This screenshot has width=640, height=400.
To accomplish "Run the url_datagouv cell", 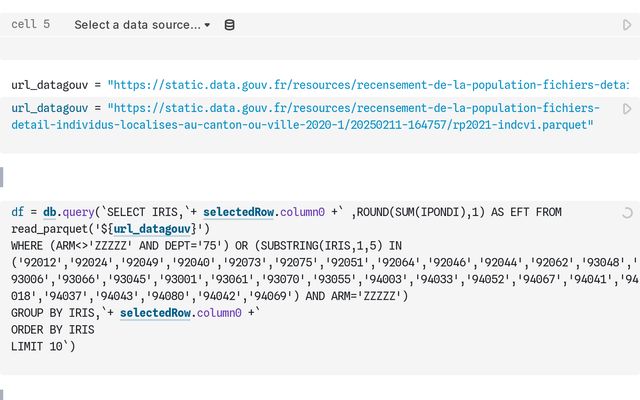I will 627,108.
